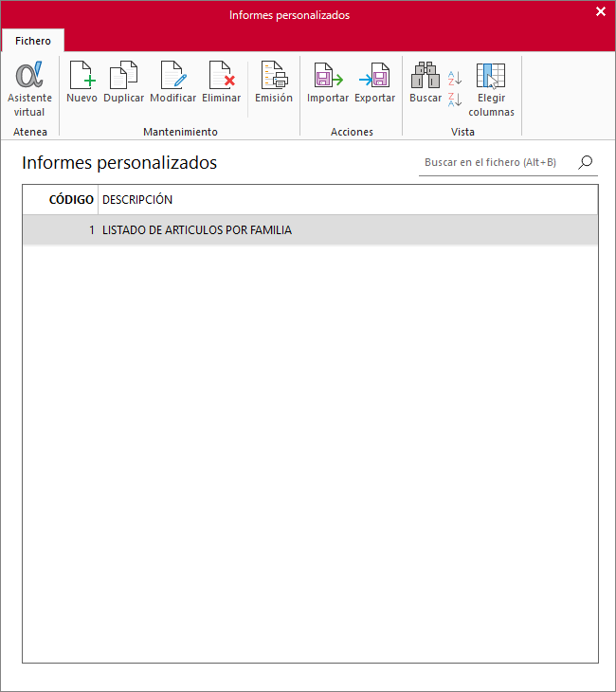Select the Fichero ribbon tab

pyautogui.click(x=33, y=41)
